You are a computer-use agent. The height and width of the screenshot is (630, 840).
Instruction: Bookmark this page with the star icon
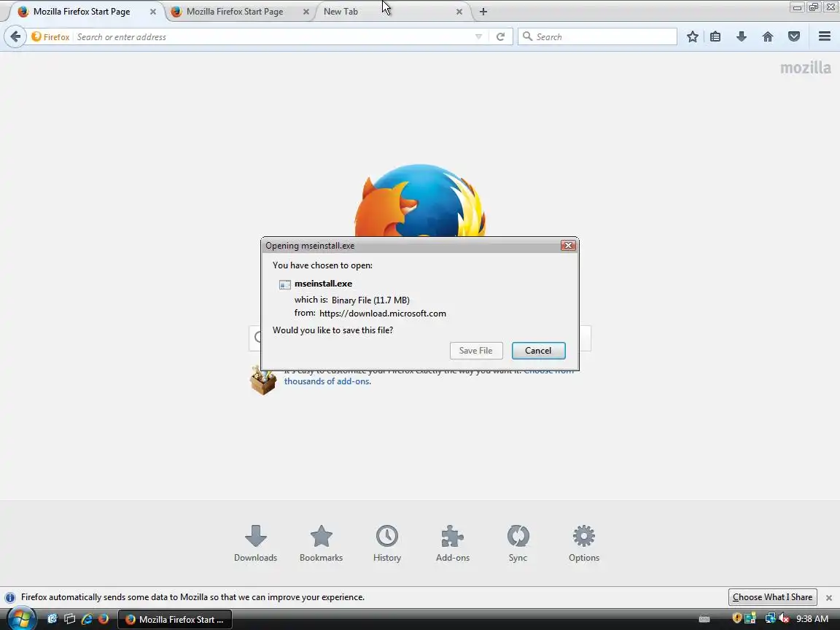[x=692, y=36]
